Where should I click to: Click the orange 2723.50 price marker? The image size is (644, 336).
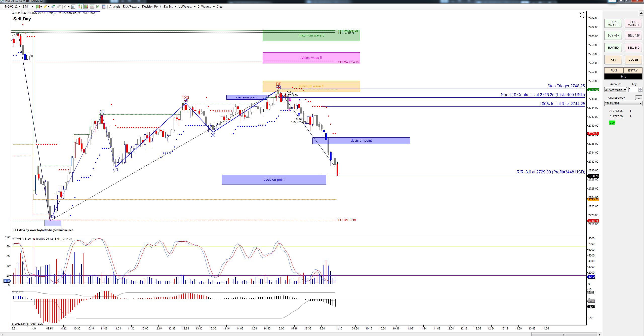click(593, 199)
